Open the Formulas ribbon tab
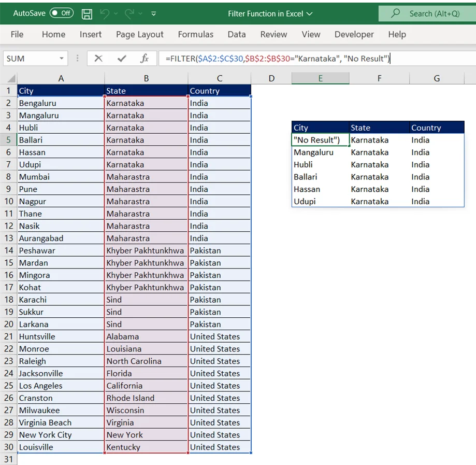This screenshot has width=476, height=465. coord(195,34)
